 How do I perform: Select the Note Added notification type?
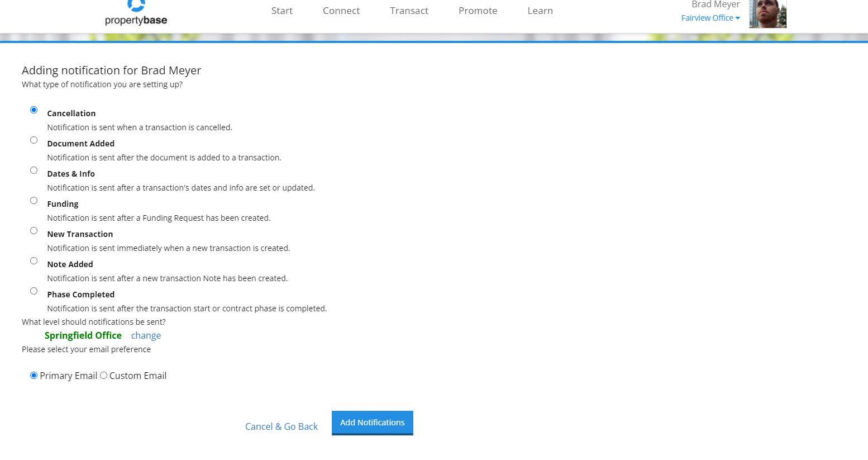pyautogui.click(x=34, y=260)
